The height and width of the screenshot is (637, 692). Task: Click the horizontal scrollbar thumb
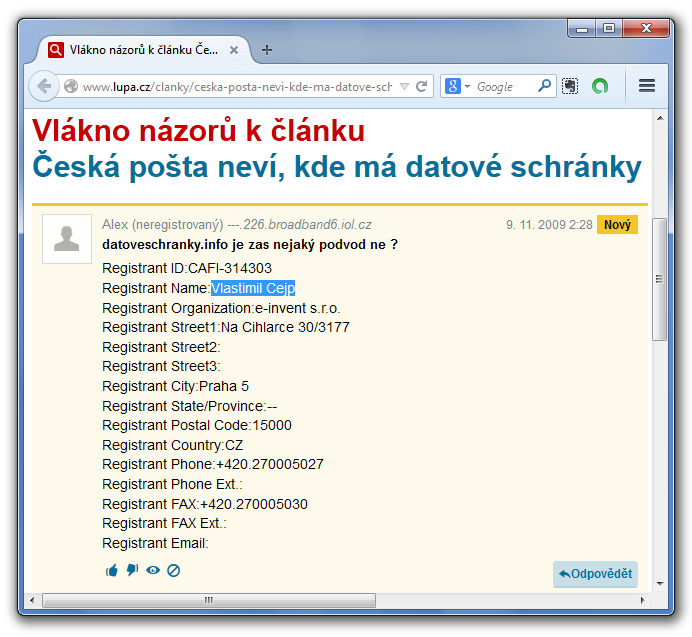pyautogui.click(x=209, y=600)
